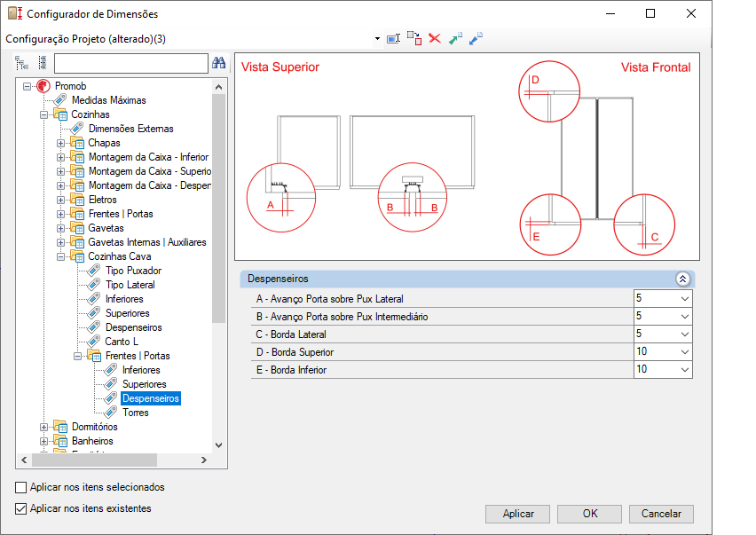Expand the Gavetas Internas | Auxiliares node

point(60,242)
